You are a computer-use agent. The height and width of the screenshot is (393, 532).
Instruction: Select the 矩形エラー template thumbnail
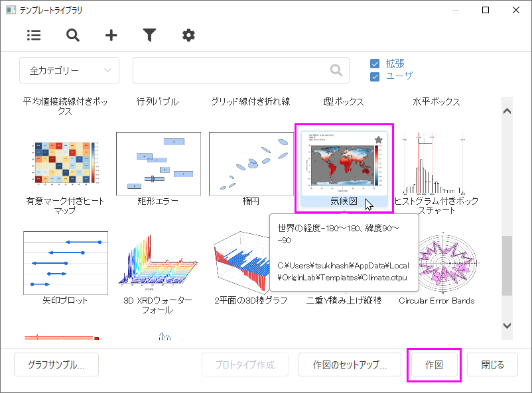[159, 164]
